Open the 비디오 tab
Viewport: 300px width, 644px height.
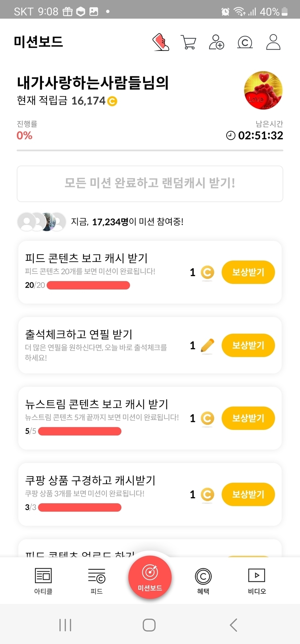pyautogui.click(x=257, y=581)
